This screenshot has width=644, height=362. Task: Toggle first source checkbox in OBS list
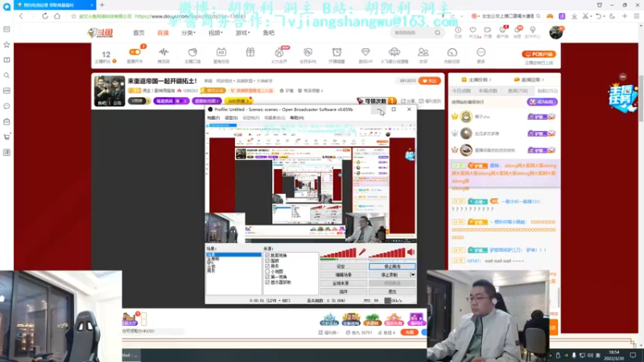pyautogui.click(x=267, y=255)
